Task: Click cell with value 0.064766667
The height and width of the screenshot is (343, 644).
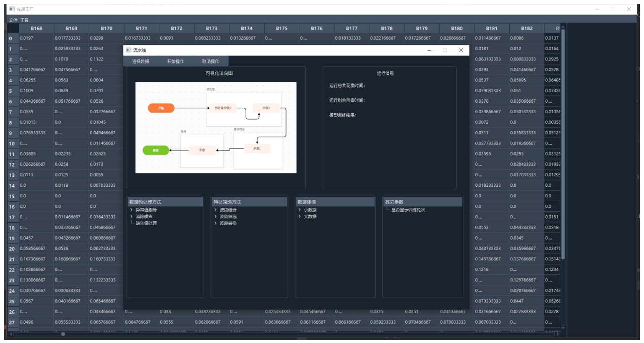Action: tap(141, 322)
